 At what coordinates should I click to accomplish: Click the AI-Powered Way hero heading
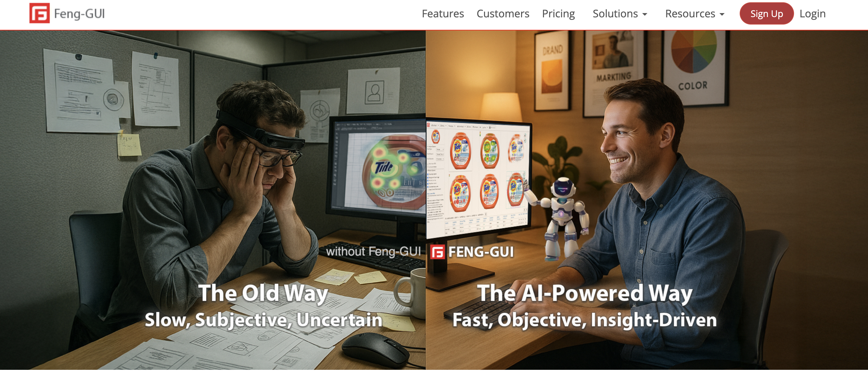pyautogui.click(x=585, y=293)
